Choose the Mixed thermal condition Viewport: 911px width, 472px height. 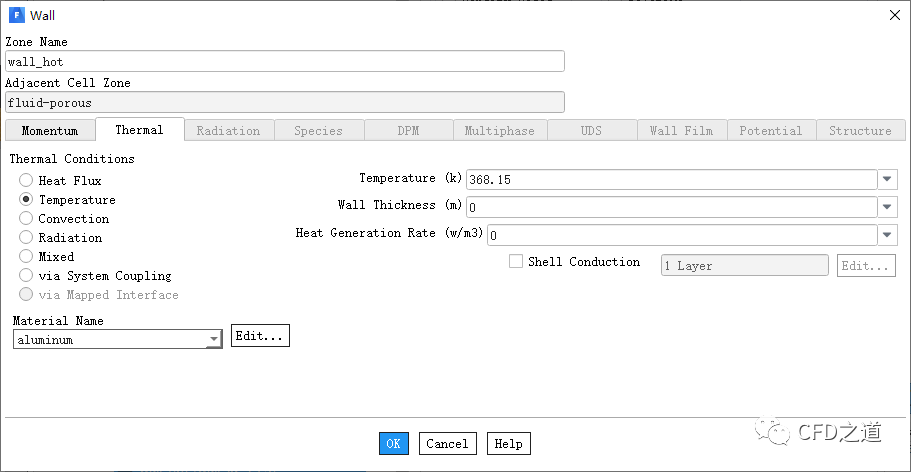click(26, 257)
